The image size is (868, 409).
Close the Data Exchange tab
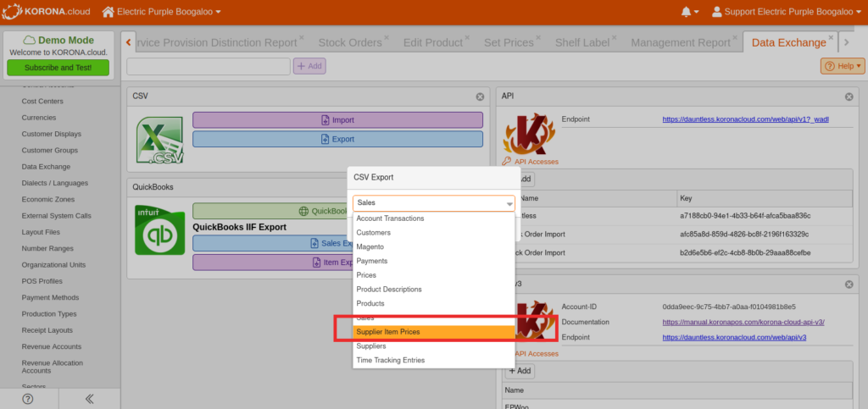(x=831, y=37)
